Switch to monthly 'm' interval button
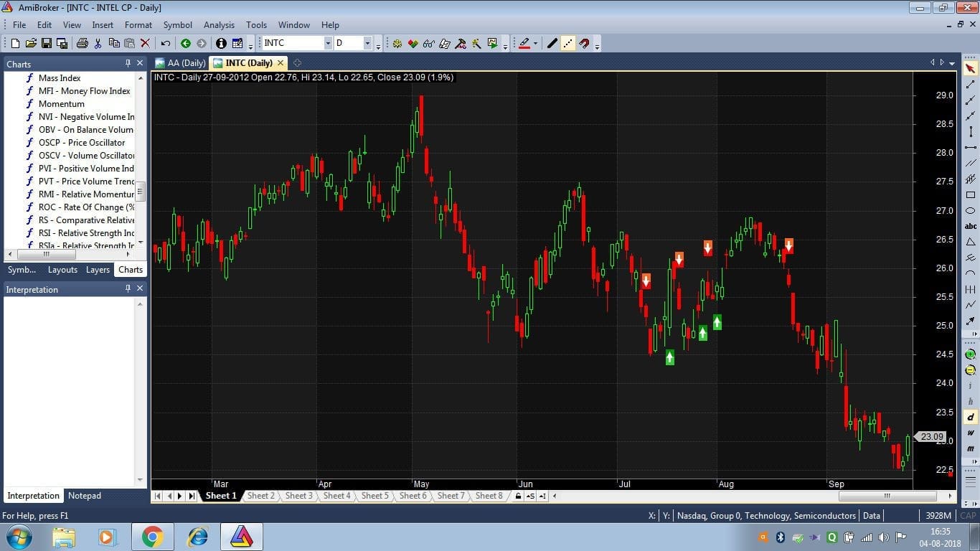 tap(970, 448)
